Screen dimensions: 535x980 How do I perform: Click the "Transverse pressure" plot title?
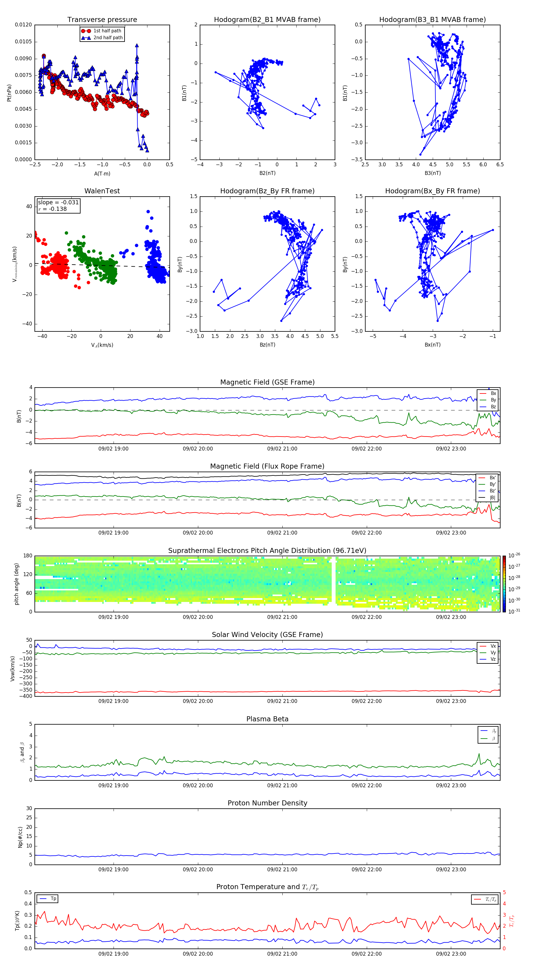102,20
